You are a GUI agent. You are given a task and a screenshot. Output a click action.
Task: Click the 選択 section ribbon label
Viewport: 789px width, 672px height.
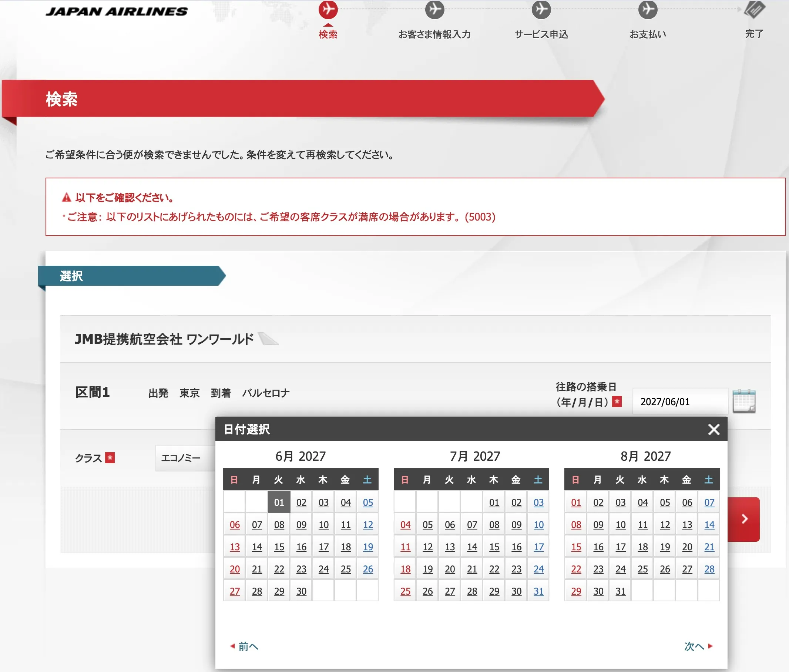pos(71,276)
